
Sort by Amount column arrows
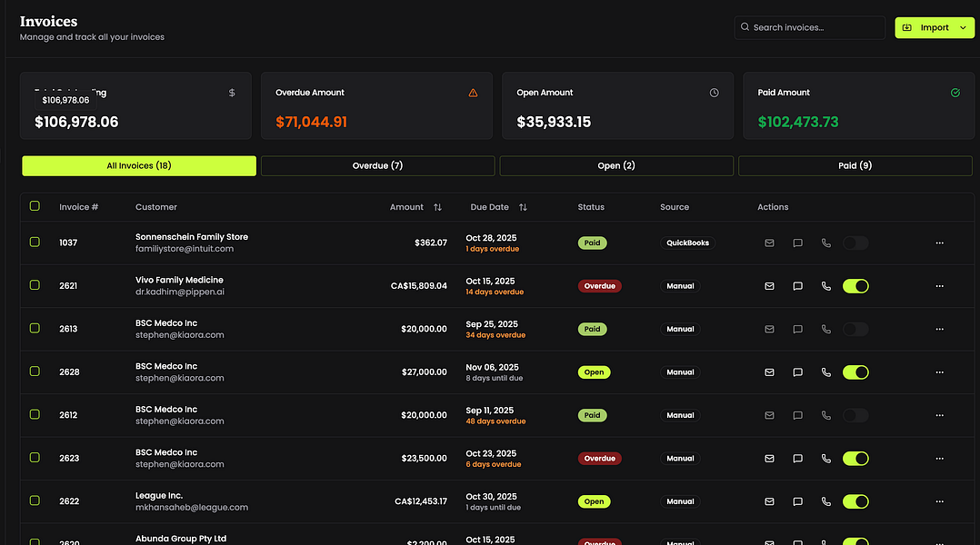[437, 207]
